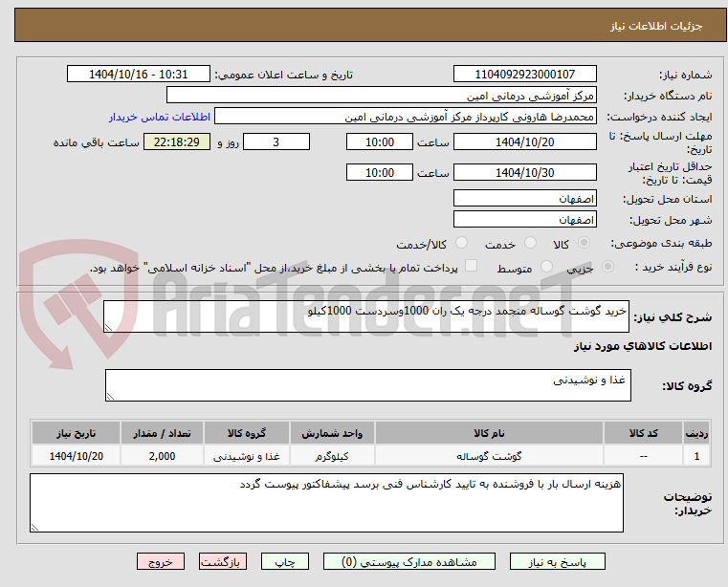Viewport: 728px width, 587px height.
Task: Click the واحد شمارش column header
Action: (332, 433)
